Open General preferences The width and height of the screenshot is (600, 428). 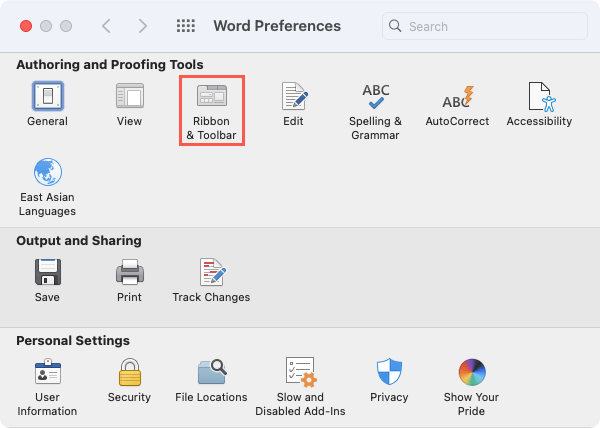[x=47, y=98]
